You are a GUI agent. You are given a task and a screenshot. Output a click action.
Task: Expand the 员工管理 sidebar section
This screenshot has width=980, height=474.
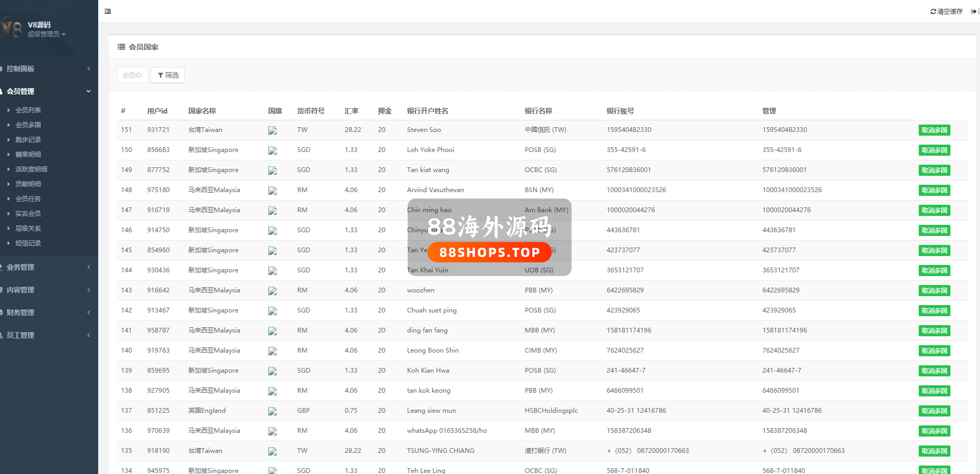(x=48, y=335)
